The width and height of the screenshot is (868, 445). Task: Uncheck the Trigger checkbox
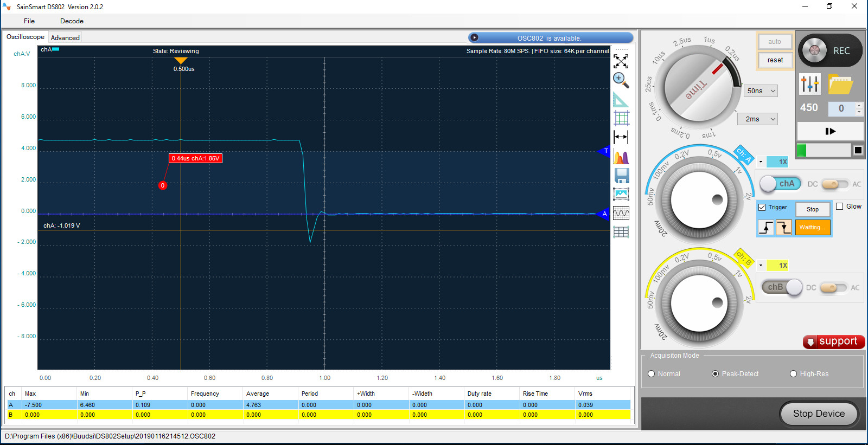tap(762, 207)
